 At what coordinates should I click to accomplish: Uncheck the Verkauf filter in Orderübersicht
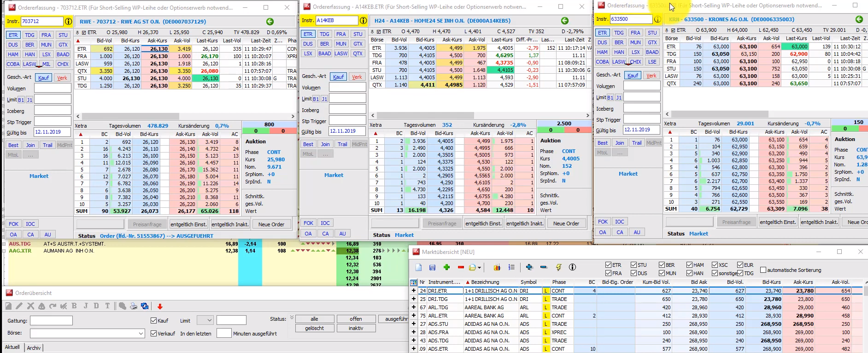[154, 333]
